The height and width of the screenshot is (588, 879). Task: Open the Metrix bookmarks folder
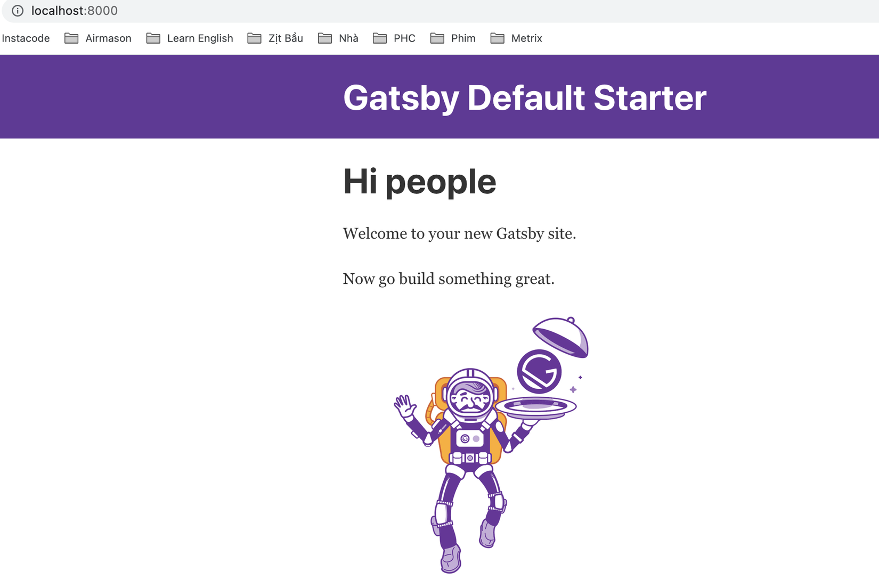(x=516, y=38)
